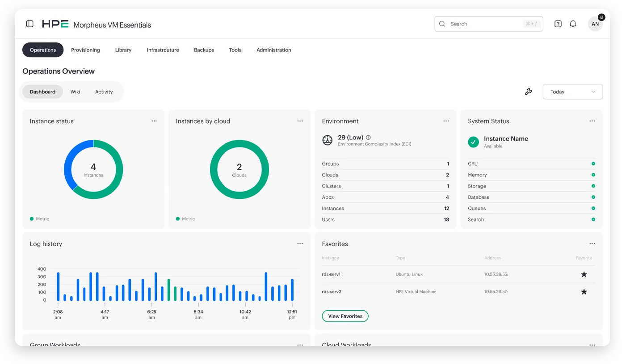Open Environment card three-dot menu

click(446, 121)
